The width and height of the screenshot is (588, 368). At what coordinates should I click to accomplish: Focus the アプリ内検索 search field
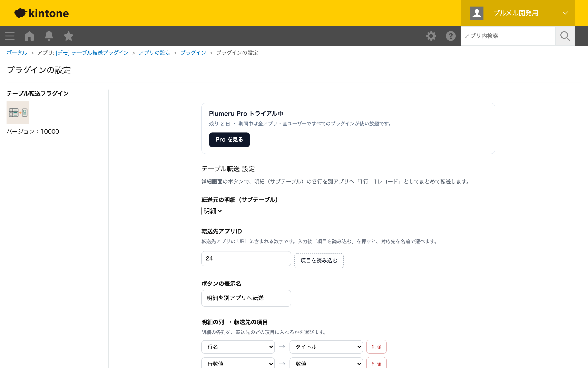[508, 36]
